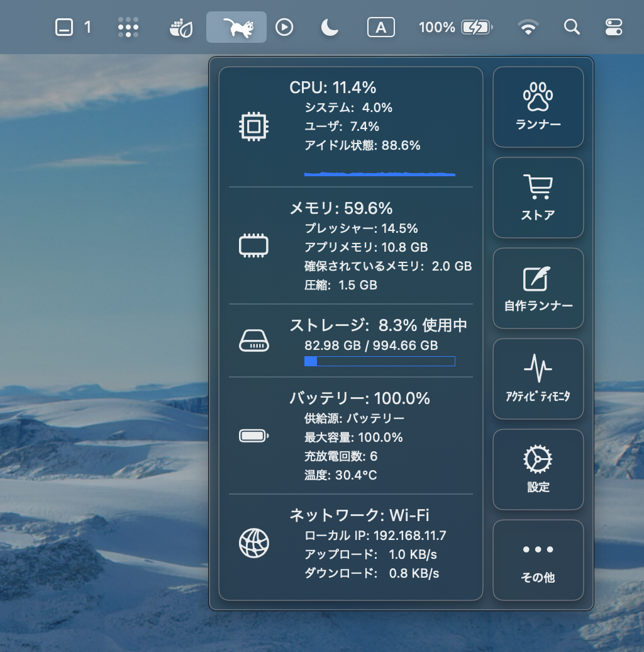Viewport: 644px width, 652px height.
Task: Open the input source A menu
Action: click(381, 28)
